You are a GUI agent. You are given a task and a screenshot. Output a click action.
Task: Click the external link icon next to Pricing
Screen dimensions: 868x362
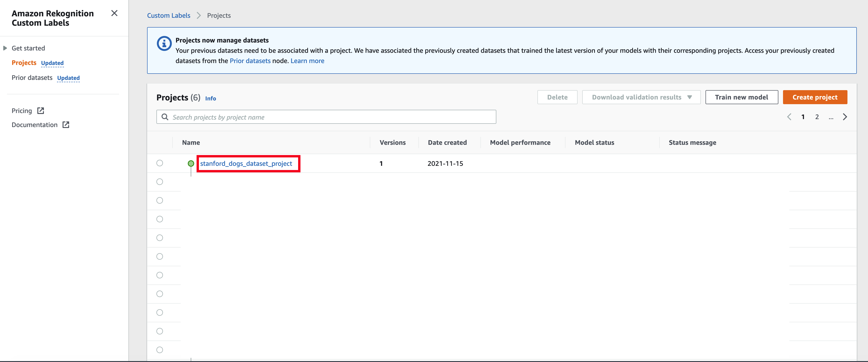click(41, 110)
